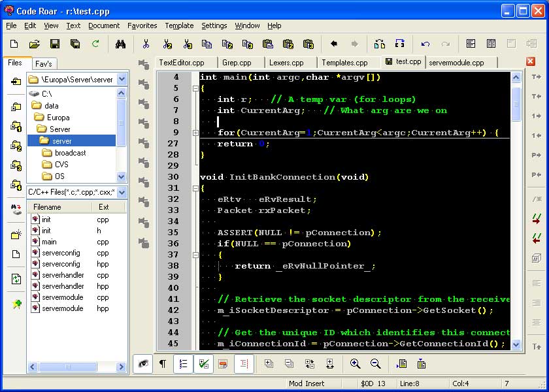Paste with the plain clipboard icon
The height and width of the screenshot is (392, 549).
(267, 44)
